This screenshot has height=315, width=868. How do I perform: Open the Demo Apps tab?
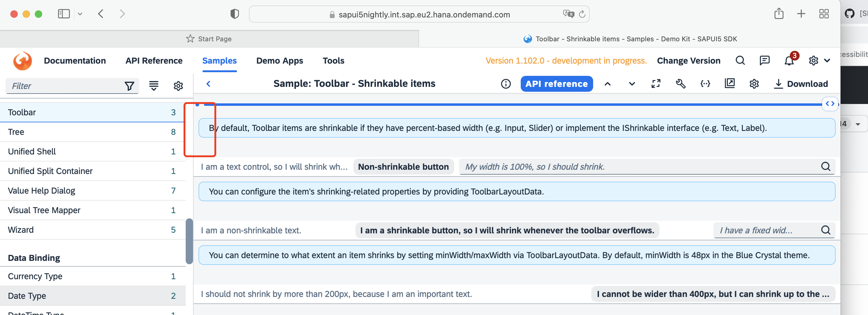pos(279,61)
